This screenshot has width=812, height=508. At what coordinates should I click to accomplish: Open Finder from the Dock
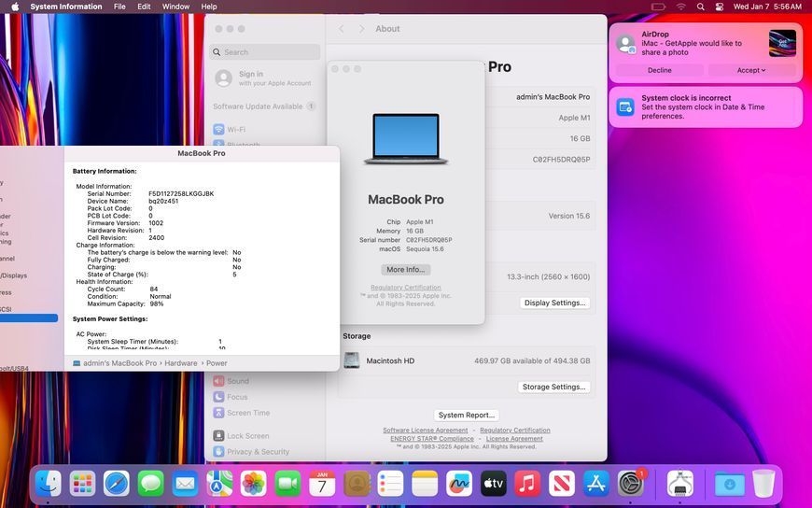(x=49, y=484)
